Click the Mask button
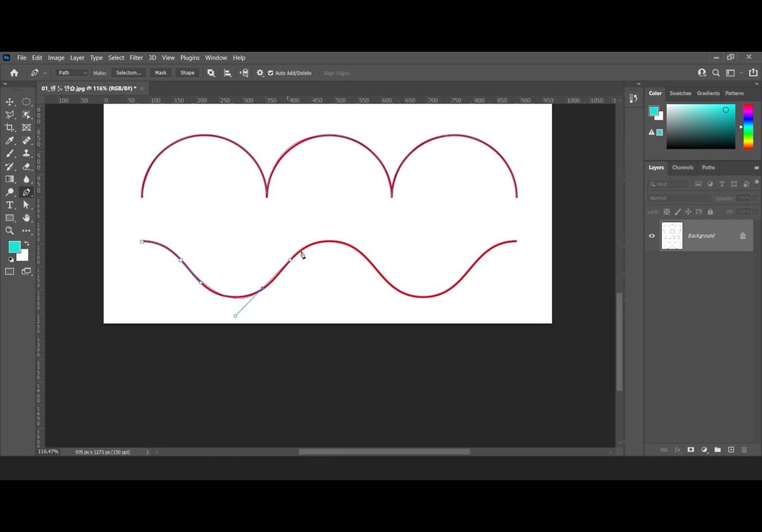The height and width of the screenshot is (532, 762). coord(161,73)
